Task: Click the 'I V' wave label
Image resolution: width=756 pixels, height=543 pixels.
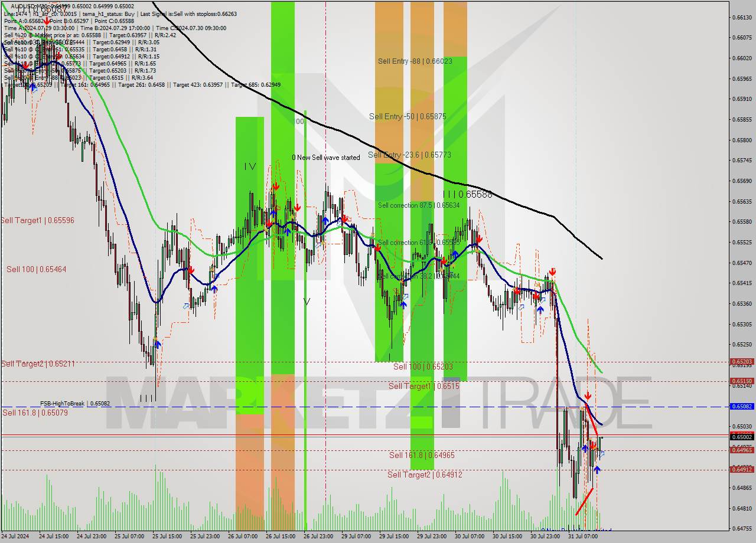Action: pos(250,167)
